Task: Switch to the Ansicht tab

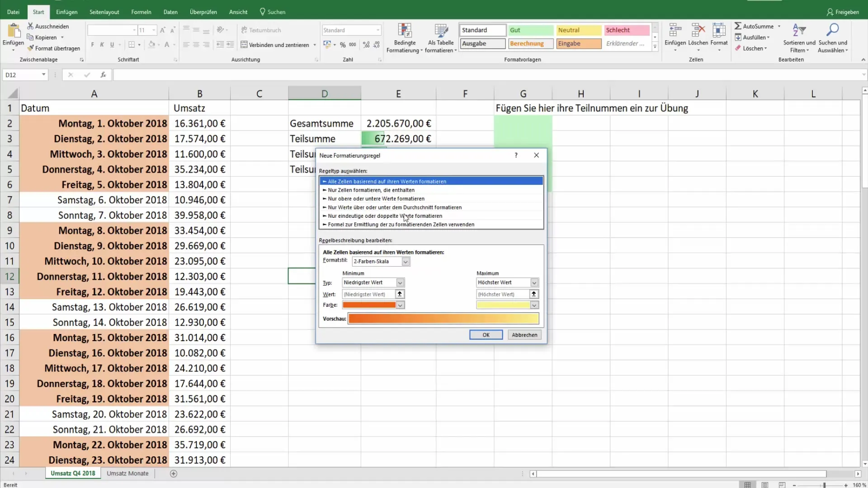Action: point(238,12)
